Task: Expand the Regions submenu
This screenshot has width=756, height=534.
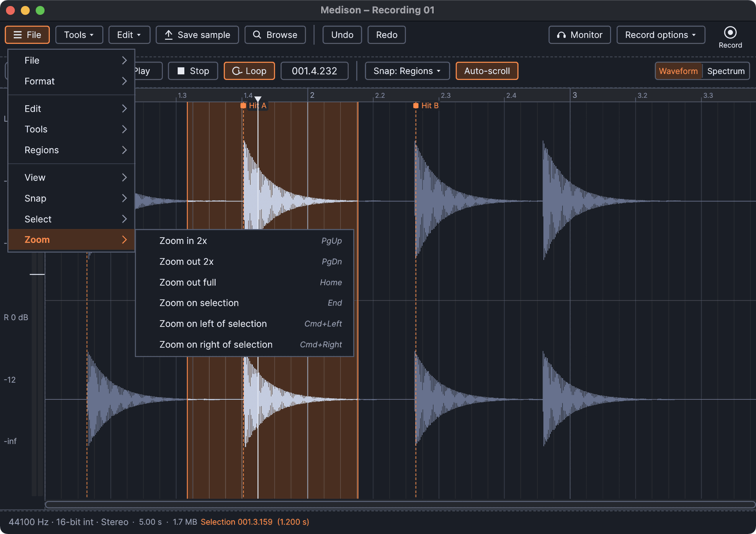Action: (71, 150)
